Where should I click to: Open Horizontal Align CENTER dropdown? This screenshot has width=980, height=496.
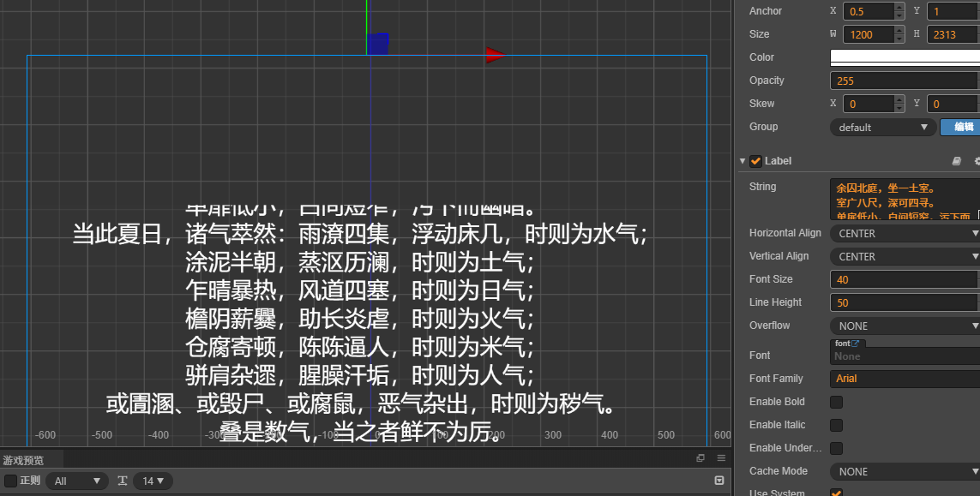[905, 233]
